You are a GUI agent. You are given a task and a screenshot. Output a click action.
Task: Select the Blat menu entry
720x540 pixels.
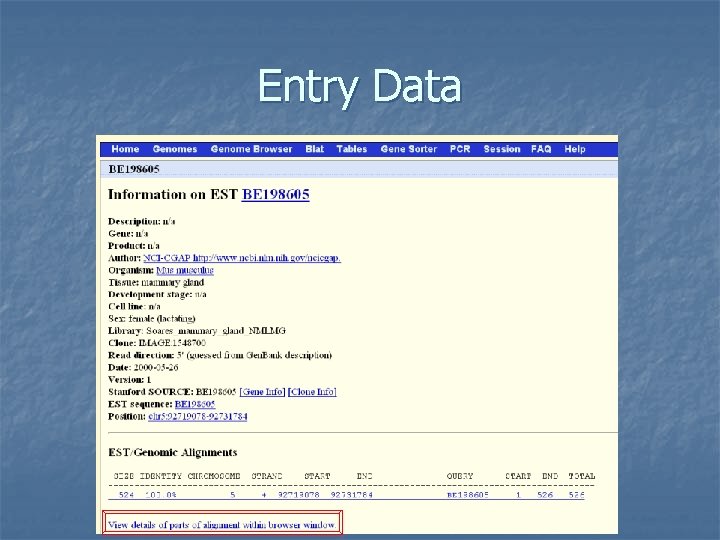tap(315, 149)
